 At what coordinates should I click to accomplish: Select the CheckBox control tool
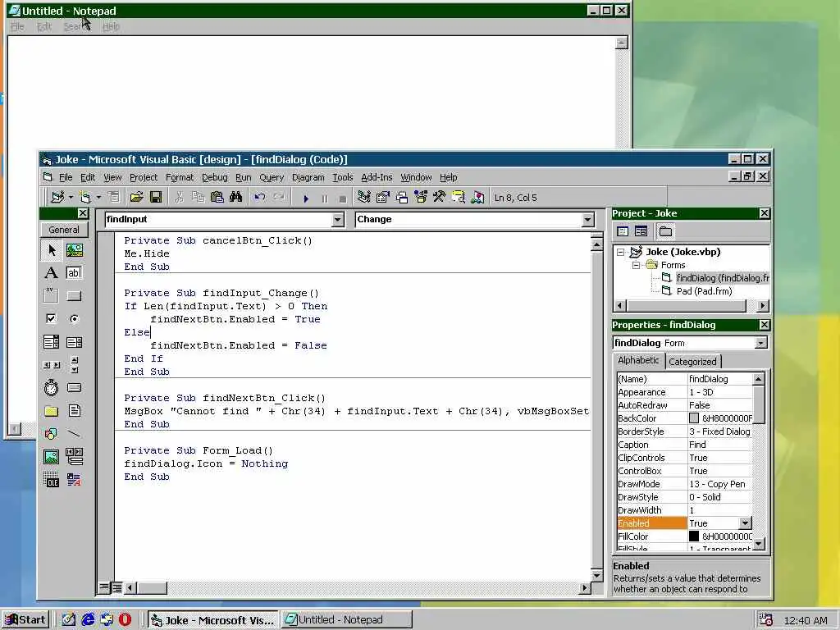coord(52,319)
